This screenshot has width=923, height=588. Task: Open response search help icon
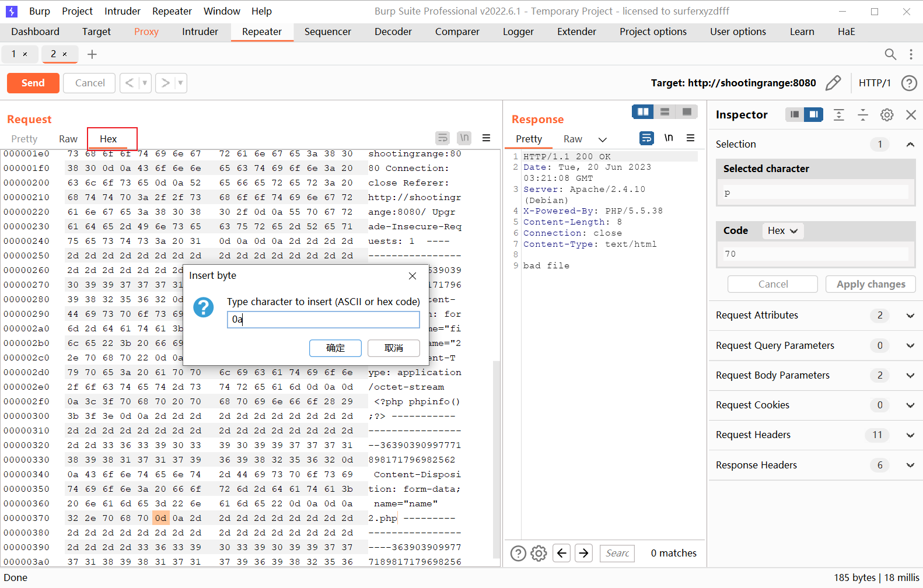[x=518, y=553]
